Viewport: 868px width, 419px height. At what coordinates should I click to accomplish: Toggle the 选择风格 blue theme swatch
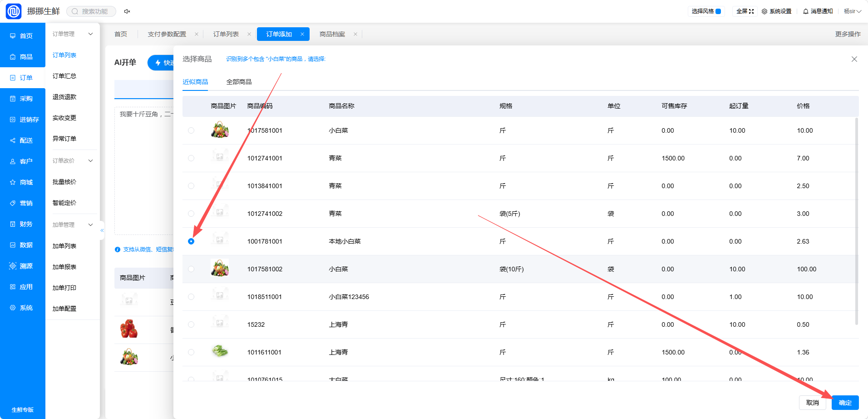[718, 11]
